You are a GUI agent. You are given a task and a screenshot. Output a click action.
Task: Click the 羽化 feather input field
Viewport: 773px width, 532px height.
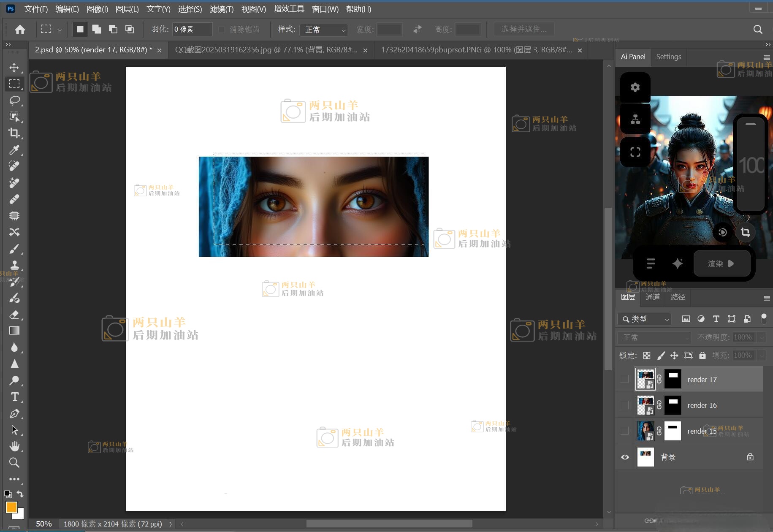coord(192,30)
